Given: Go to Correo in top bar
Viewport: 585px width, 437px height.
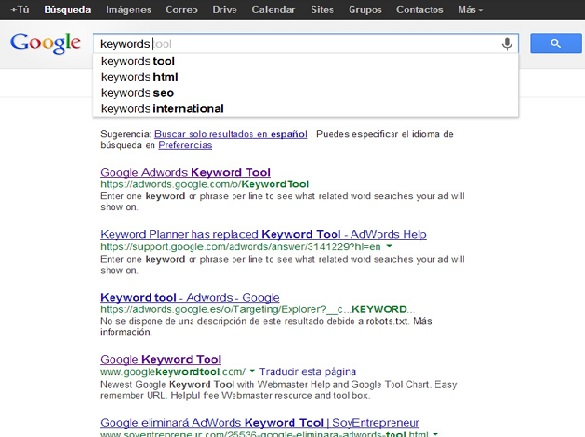Looking at the screenshot, I should point(182,10).
